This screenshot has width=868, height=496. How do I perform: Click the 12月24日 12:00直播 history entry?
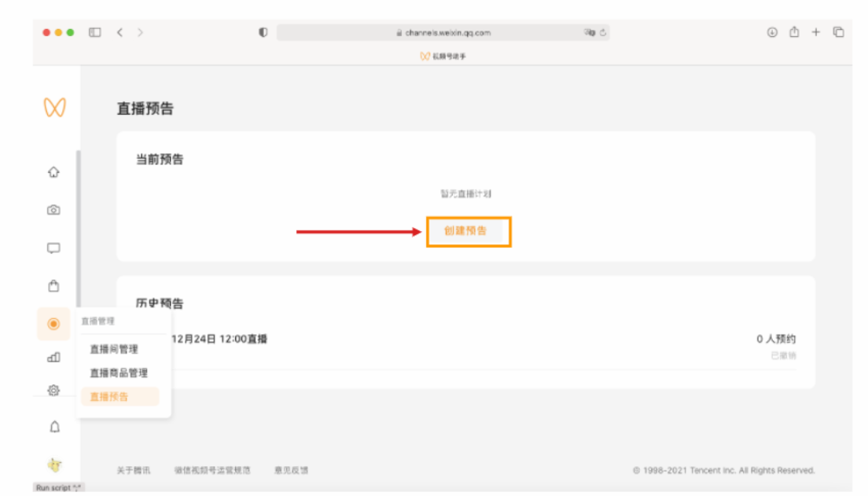(219, 339)
